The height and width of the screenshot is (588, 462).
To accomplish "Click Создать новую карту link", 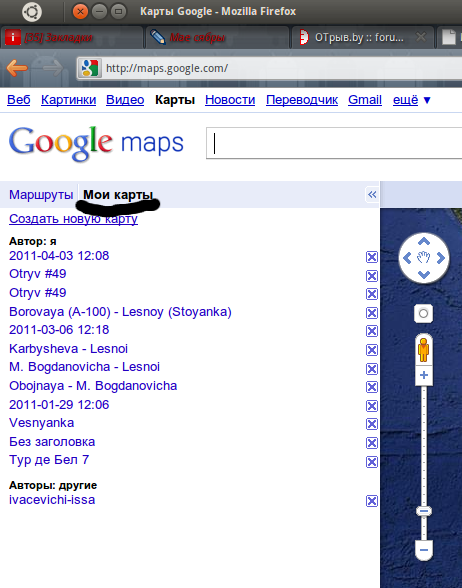I will point(73,219).
